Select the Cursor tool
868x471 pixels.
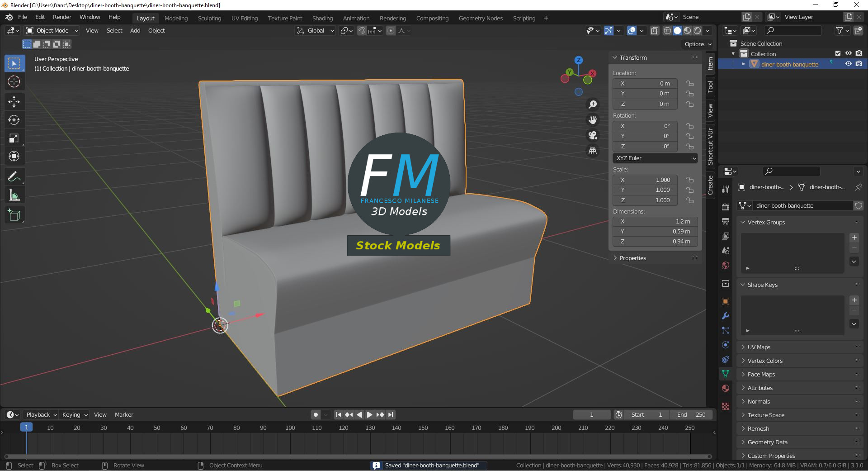click(14, 82)
